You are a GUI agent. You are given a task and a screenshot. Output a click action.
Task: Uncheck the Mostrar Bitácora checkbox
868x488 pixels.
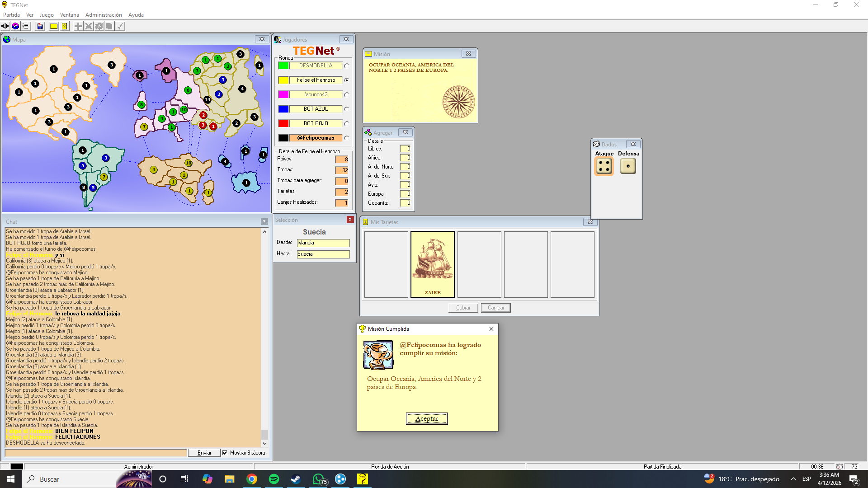tap(225, 453)
